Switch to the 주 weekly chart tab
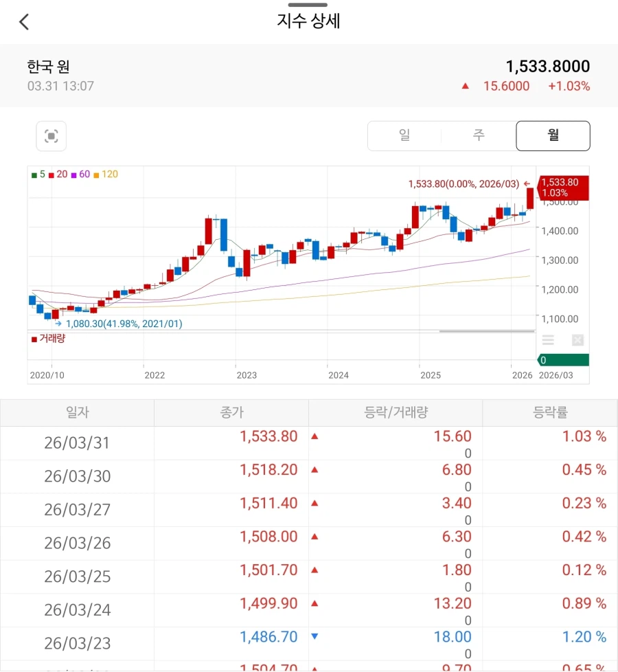 pos(478,135)
